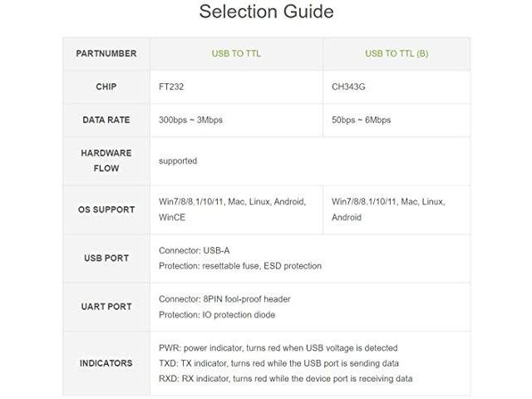The image size is (532, 399).
Task: Select the USB PORT row label
Action: tap(106, 259)
